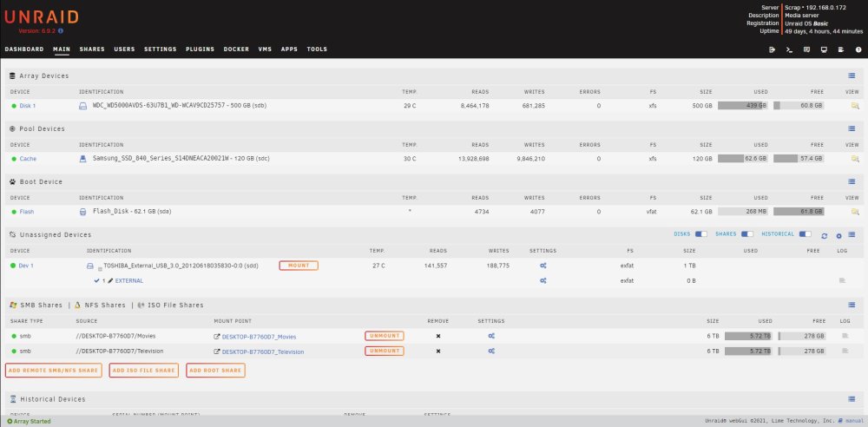Open the Tools tab
Image resolution: width=868 pixels, height=427 pixels.
point(317,49)
